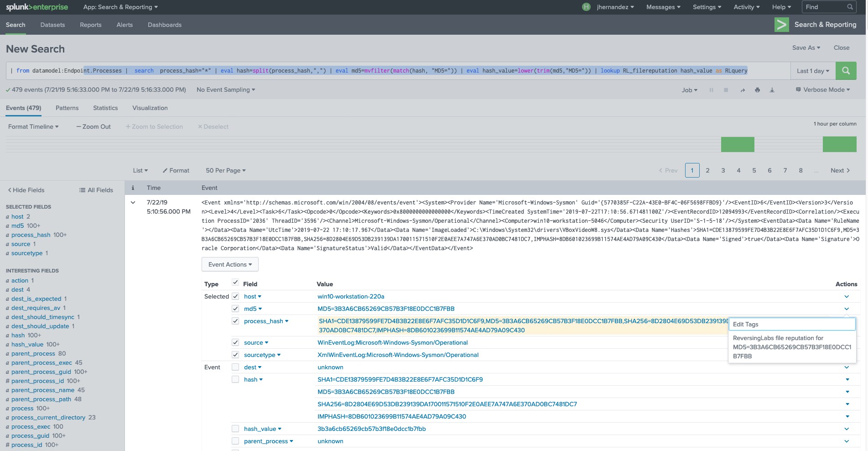The image size is (868, 451).
Task: Open the Save As dropdown
Action: tap(806, 47)
